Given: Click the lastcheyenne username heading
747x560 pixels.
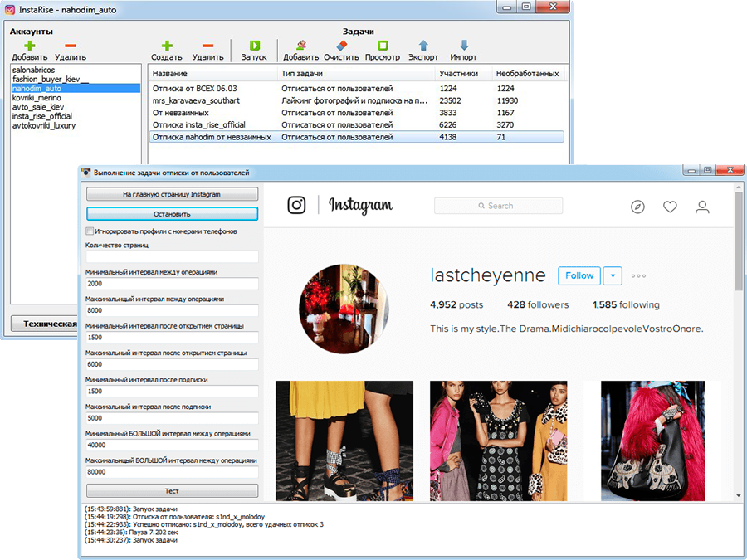Looking at the screenshot, I should pos(488,275).
